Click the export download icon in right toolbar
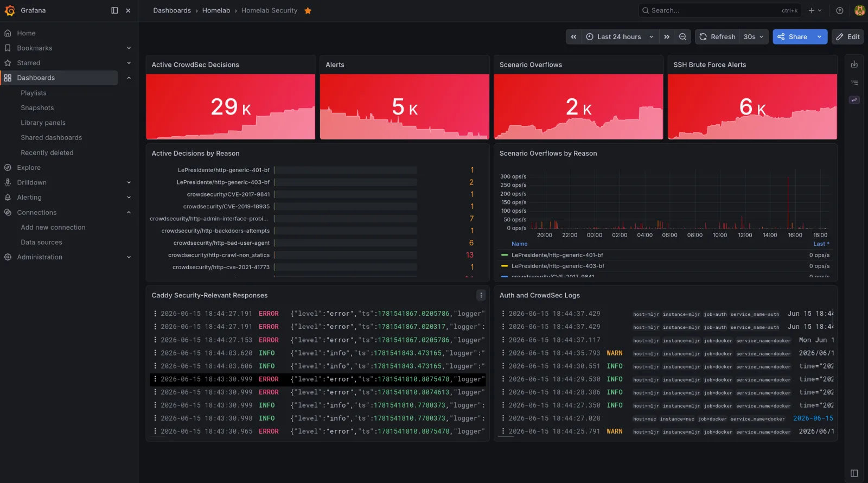The height and width of the screenshot is (483, 868). pyautogui.click(x=854, y=65)
